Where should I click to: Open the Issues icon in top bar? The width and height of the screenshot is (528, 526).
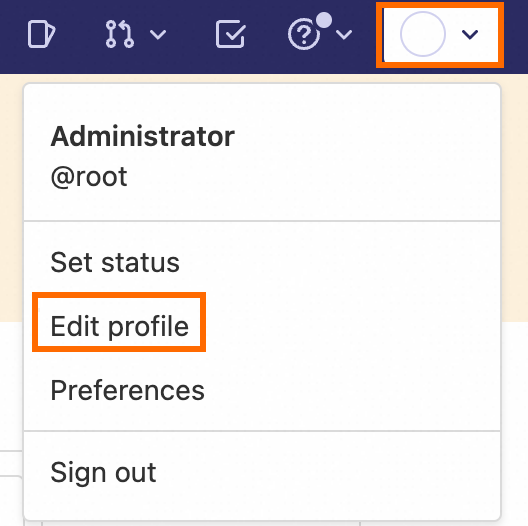41,34
